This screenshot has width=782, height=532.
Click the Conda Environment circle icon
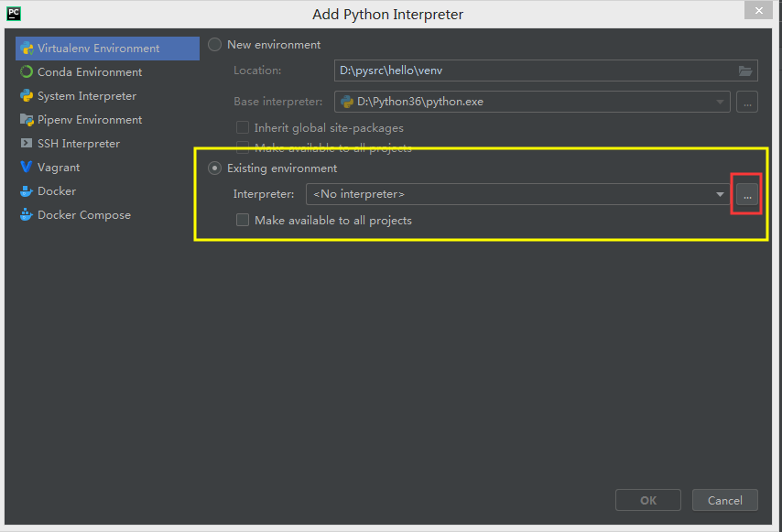pos(27,72)
